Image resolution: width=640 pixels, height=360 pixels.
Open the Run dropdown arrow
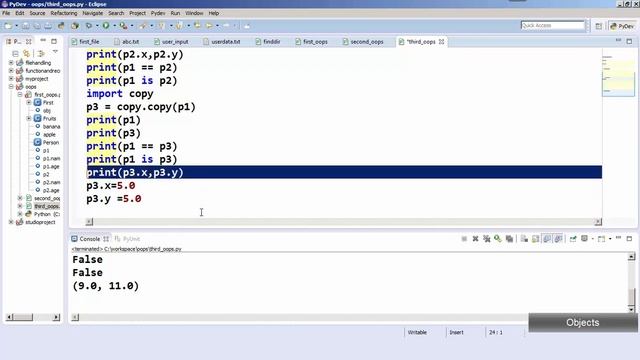[x=114, y=26]
